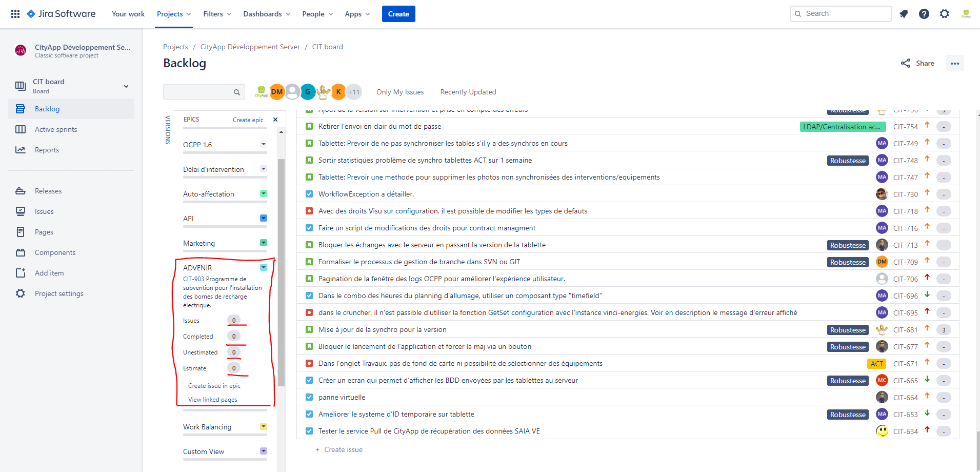Toggle the Recently Updated quick filter
The width and height of the screenshot is (980, 472).
pyautogui.click(x=468, y=92)
